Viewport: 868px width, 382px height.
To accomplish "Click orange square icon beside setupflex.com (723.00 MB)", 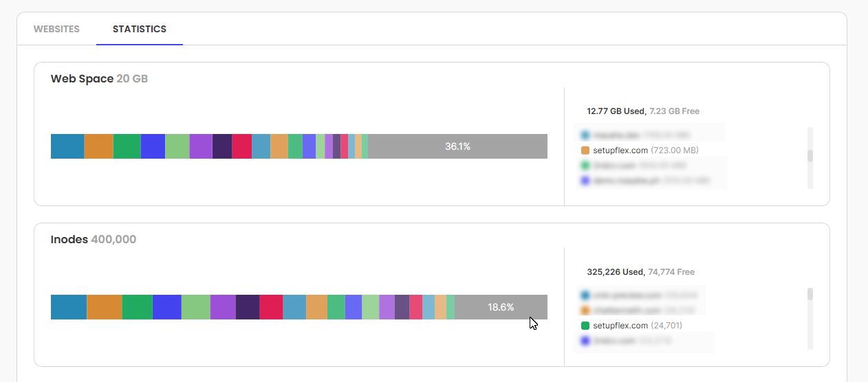I will (x=585, y=150).
